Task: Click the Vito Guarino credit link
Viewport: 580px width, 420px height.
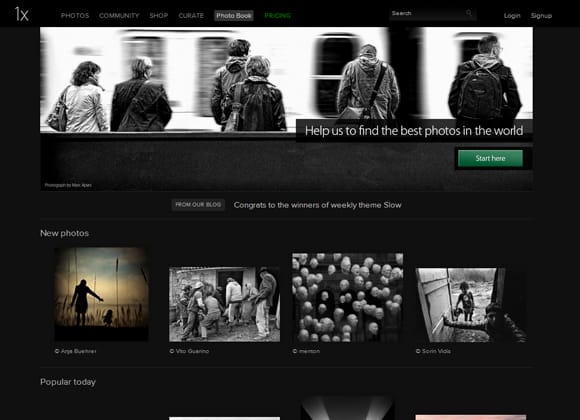Action: [189, 351]
